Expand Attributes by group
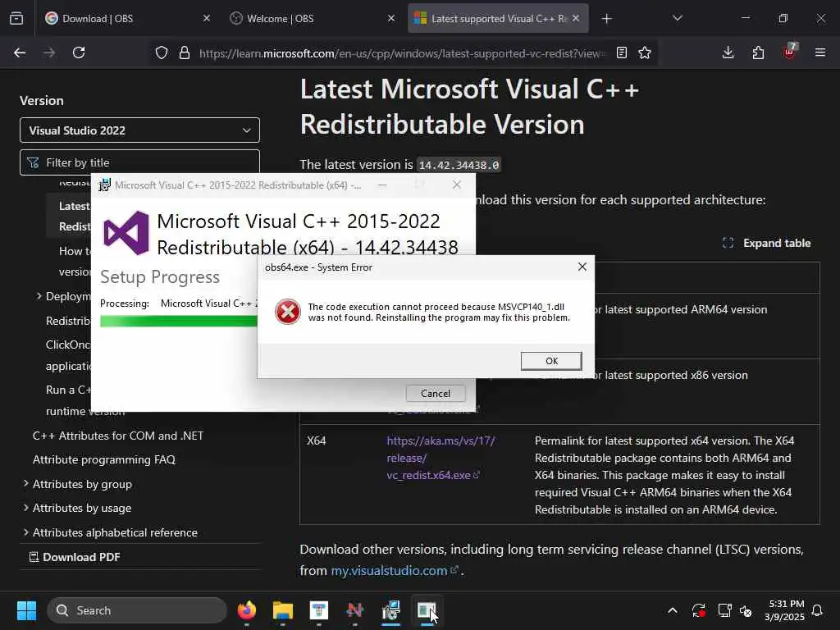The width and height of the screenshot is (840, 630). tap(25, 484)
